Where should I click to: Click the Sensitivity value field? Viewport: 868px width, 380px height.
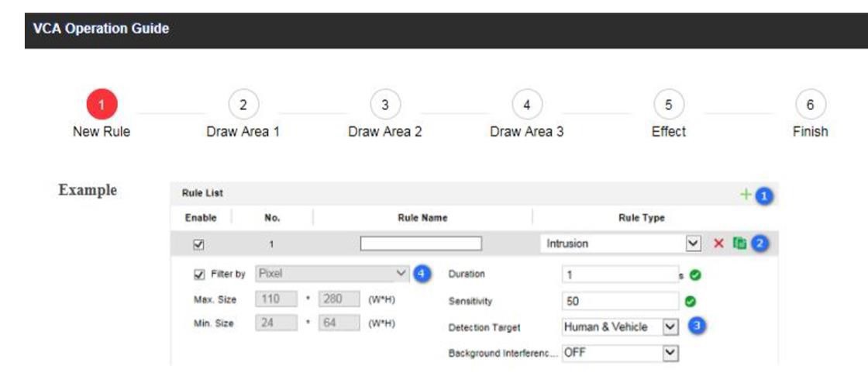[620, 301]
